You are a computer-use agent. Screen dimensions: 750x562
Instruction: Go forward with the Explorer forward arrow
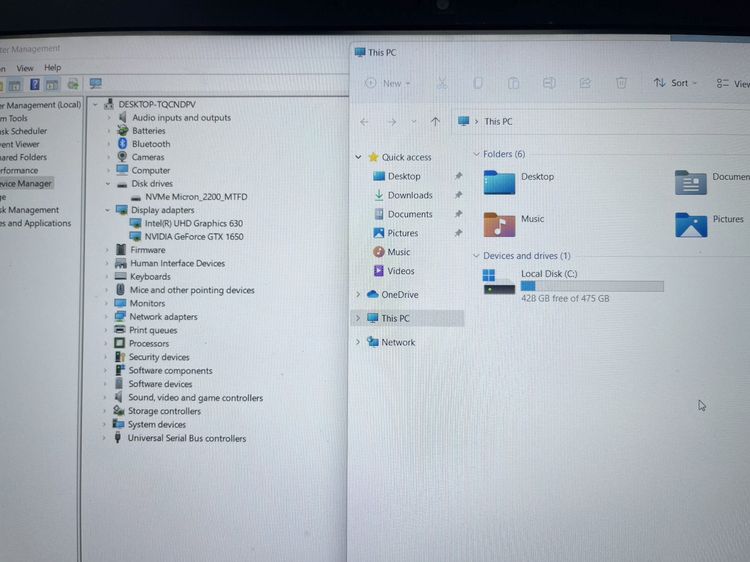pyautogui.click(x=392, y=122)
